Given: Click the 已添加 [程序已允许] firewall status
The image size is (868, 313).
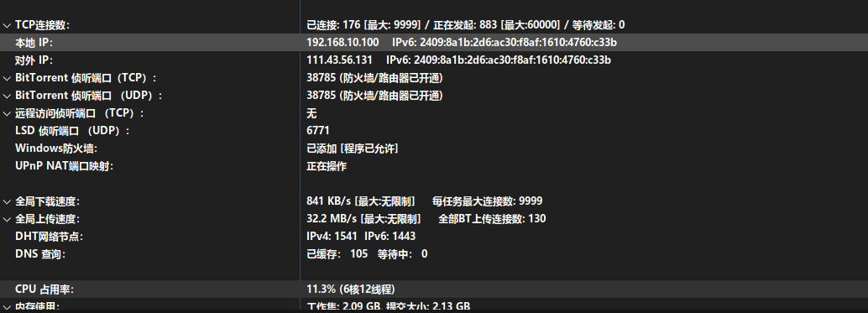Looking at the screenshot, I should click(352, 149).
